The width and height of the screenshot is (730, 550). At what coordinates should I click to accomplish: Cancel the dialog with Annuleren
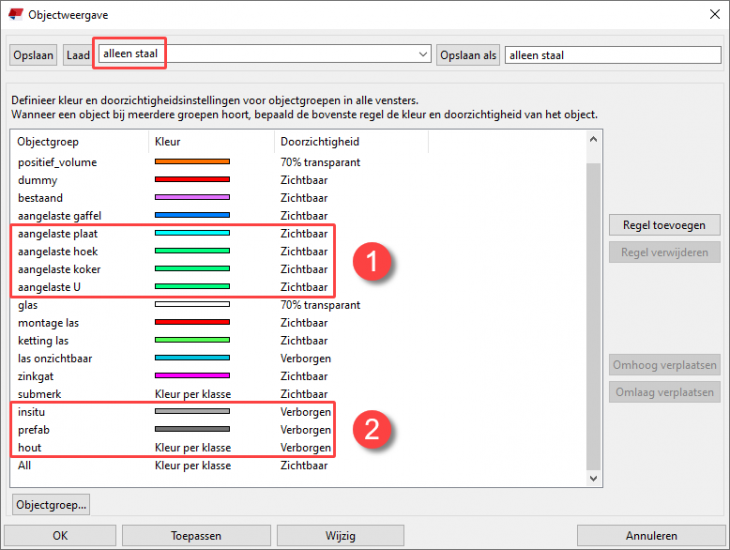pos(651,535)
